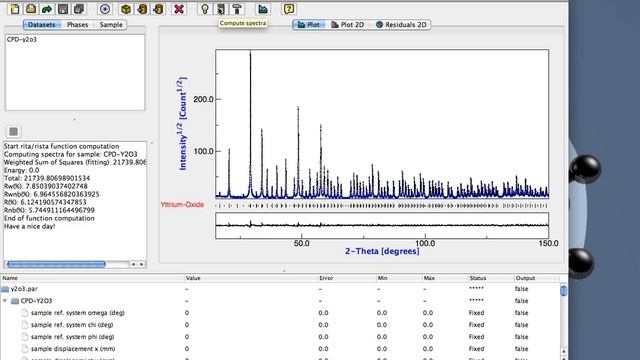
Task: Click the phi parameter file icon
Action: tap(25, 337)
